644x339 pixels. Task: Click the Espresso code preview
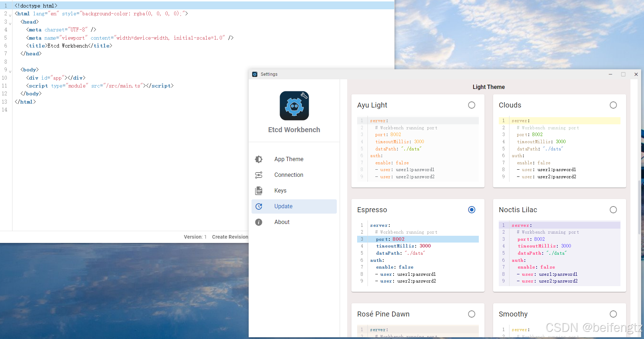pos(418,253)
